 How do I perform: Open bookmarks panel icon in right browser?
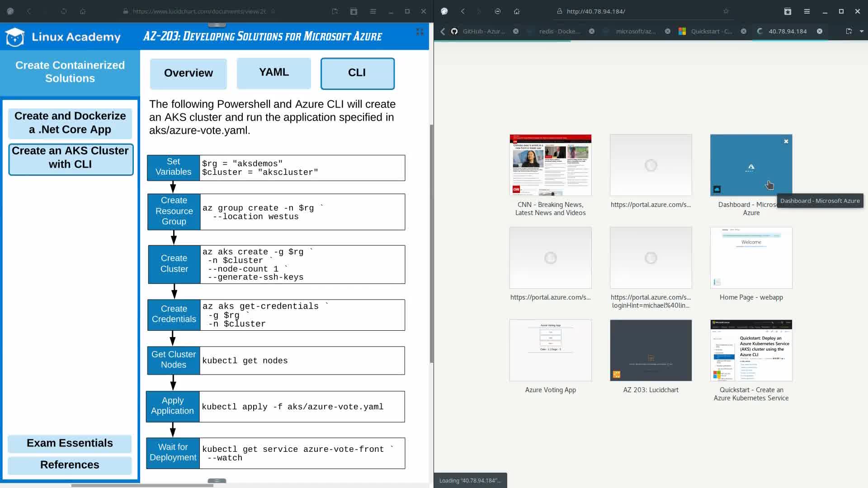coord(788,11)
